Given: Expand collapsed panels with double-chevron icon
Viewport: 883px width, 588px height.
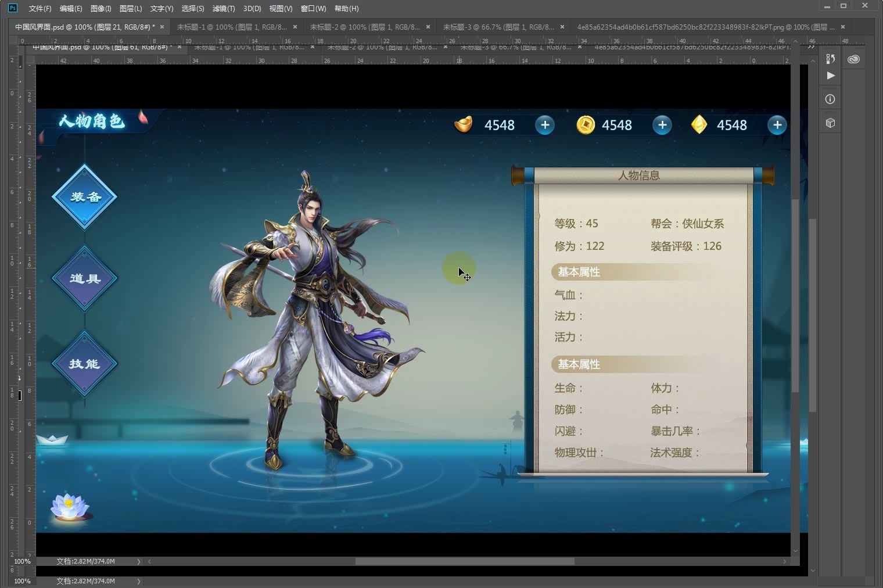Looking at the screenshot, I should point(812,46).
